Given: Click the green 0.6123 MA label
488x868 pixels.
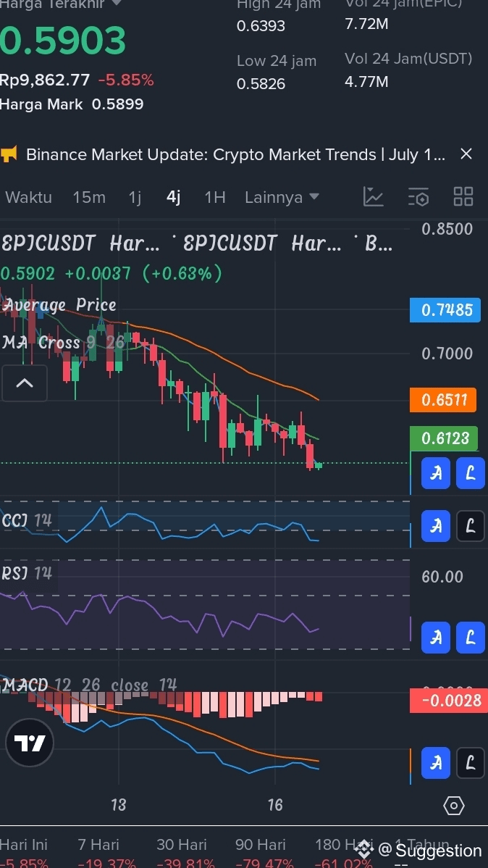Looking at the screenshot, I should click(443, 438).
